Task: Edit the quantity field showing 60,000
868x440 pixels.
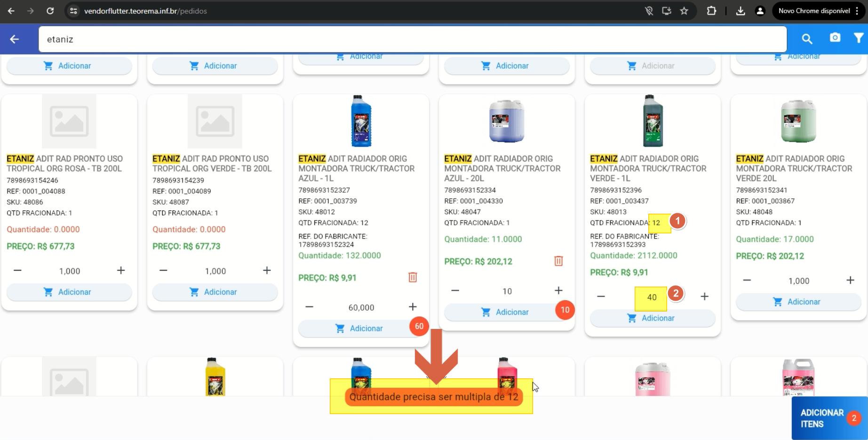Action: click(361, 307)
